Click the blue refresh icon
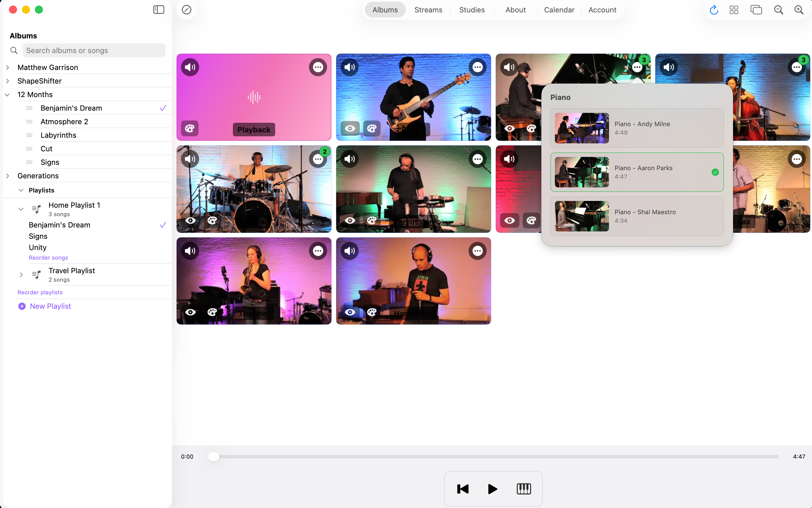The image size is (812, 508). [x=714, y=10]
